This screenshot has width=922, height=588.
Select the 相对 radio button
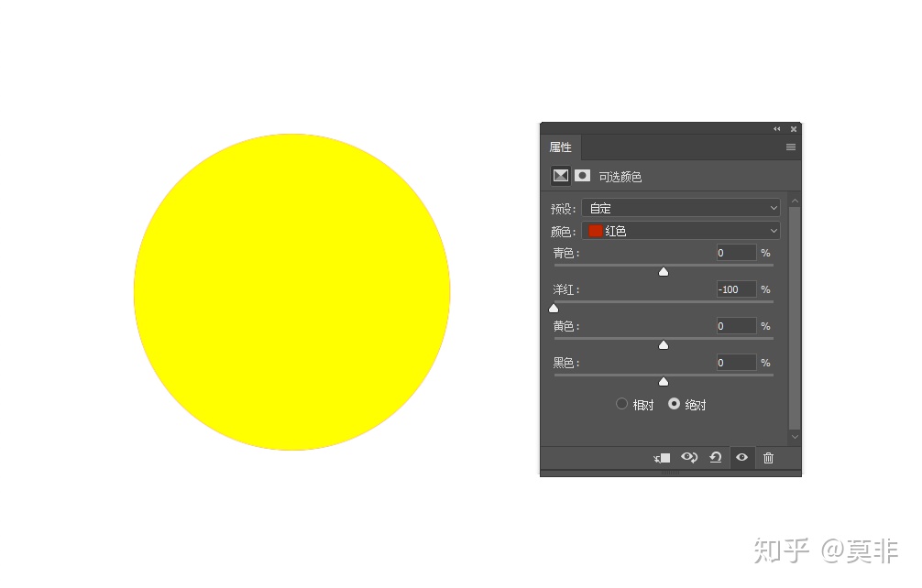point(621,404)
